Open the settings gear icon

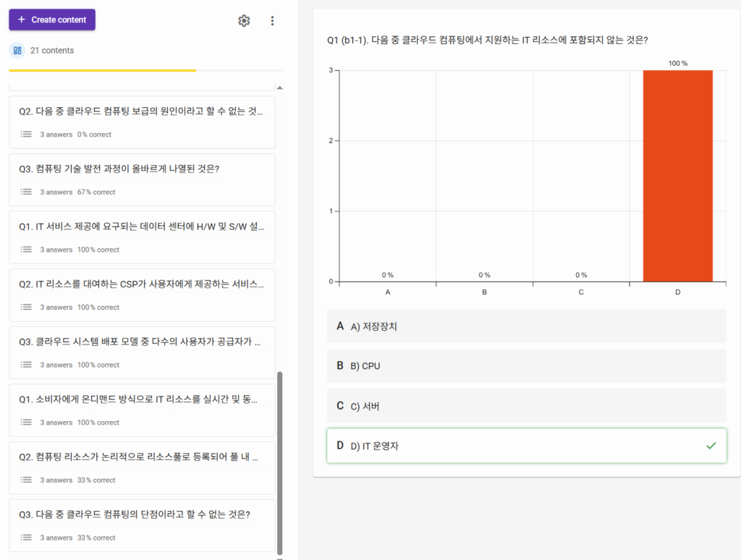tap(244, 21)
